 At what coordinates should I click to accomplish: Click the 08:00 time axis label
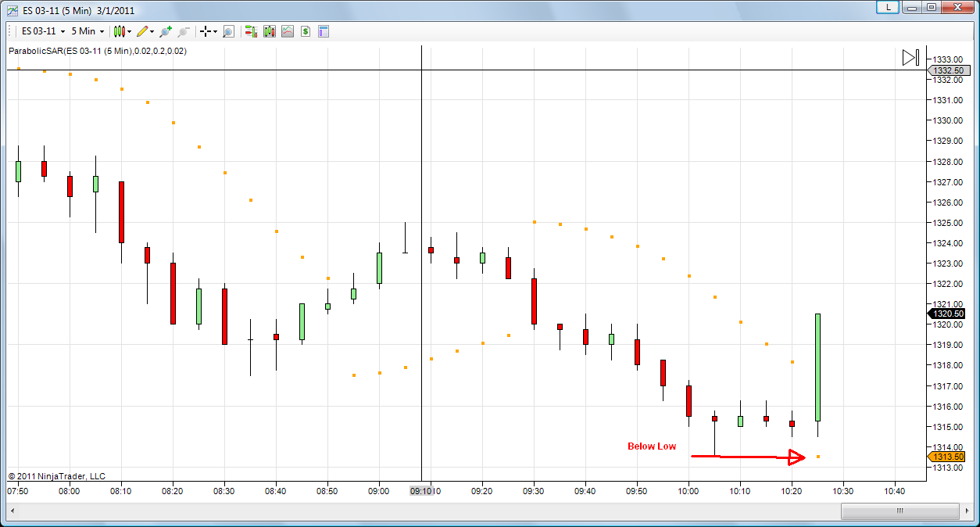coord(70,491)
